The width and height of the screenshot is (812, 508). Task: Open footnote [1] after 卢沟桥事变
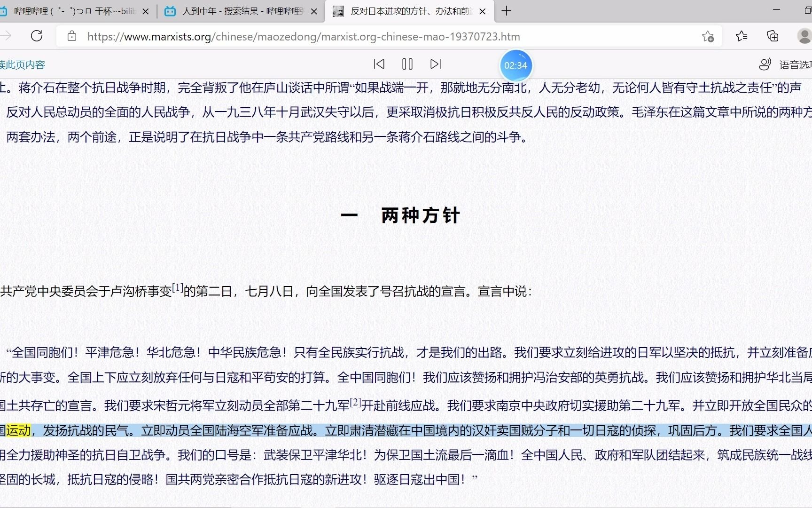tap(178, 287)
